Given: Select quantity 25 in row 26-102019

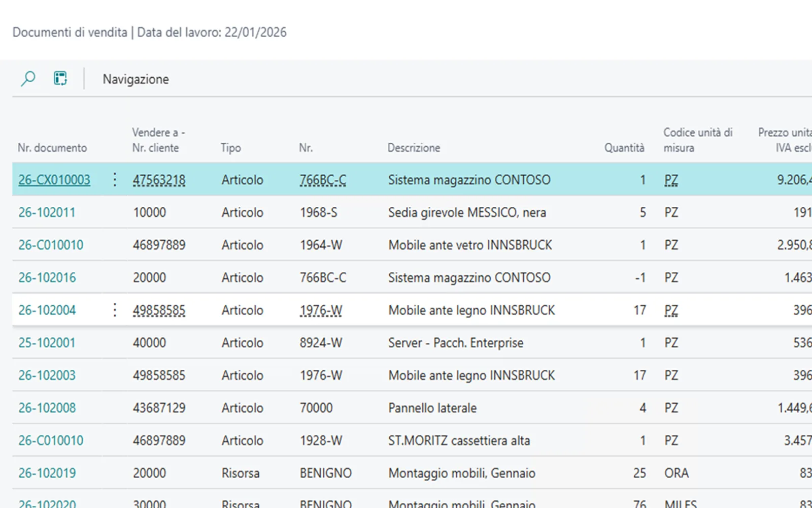Looking at the screenshot, I should click(x=639, y=472).
